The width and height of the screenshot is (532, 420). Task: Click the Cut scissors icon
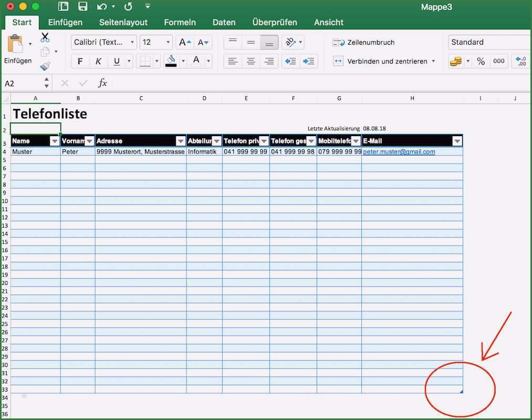[x=45, y=37]
